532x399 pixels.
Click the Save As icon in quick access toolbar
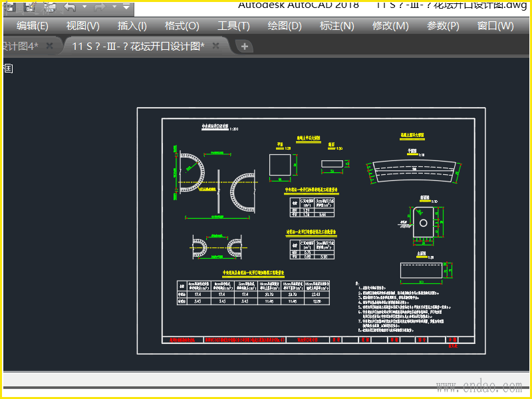point(31,7)
